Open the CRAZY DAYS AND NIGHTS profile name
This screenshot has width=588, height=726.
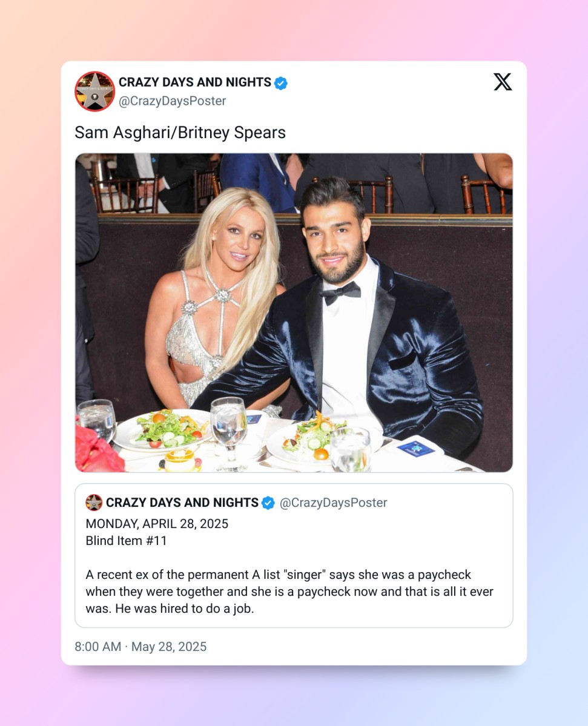195,82
